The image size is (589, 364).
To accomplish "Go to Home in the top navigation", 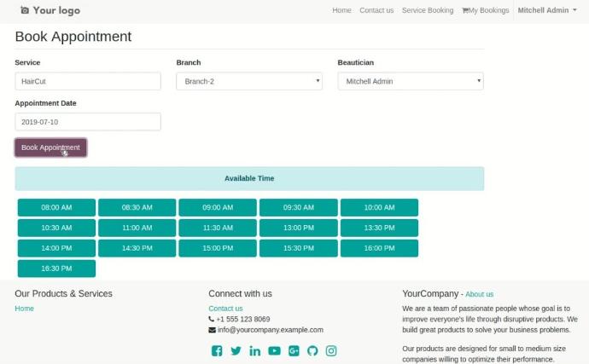I will 341,10.
